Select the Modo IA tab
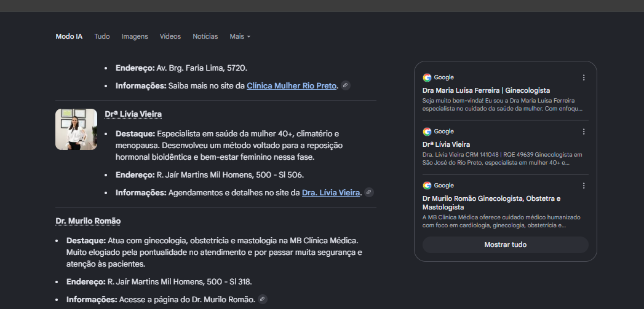 click(69, 36)
